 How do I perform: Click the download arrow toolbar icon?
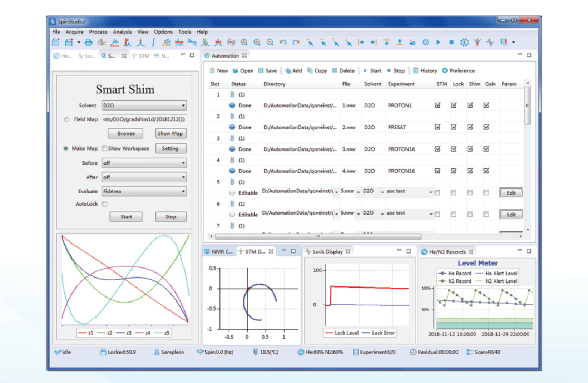tap(400, 42)
